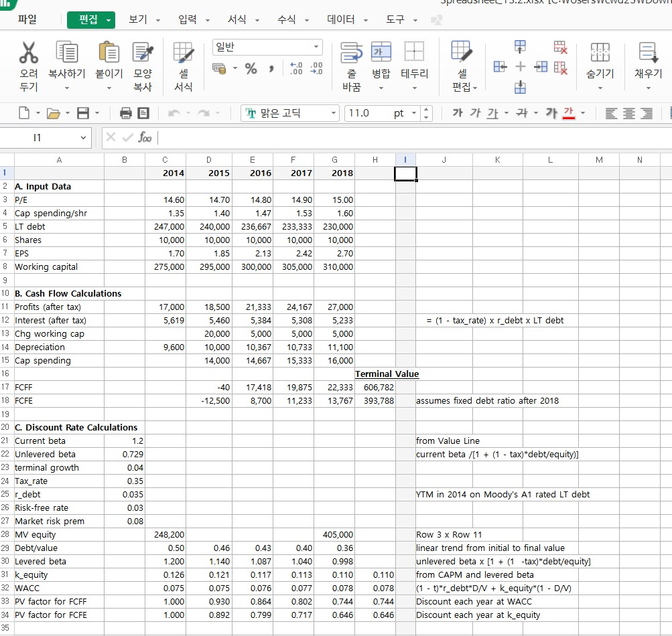Increase font size with stepper up arrow

425,109
